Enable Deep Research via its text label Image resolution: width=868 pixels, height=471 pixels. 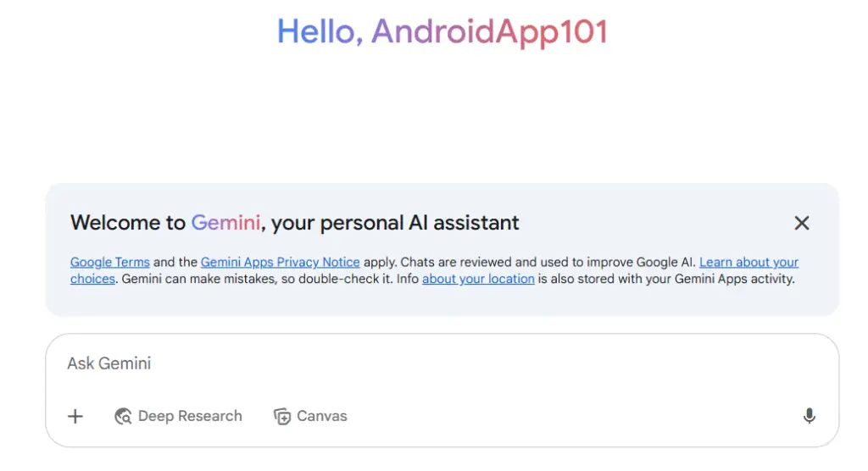point(190,416)
